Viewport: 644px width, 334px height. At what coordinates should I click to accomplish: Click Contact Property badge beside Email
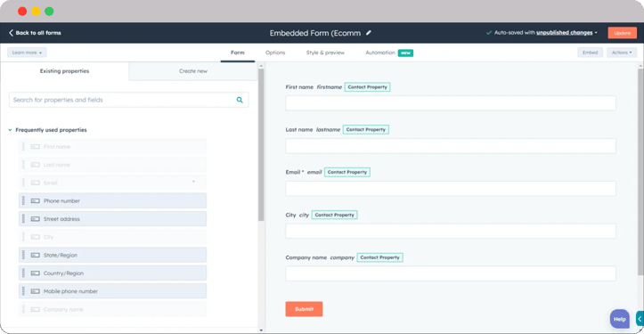tap(347, 172)
